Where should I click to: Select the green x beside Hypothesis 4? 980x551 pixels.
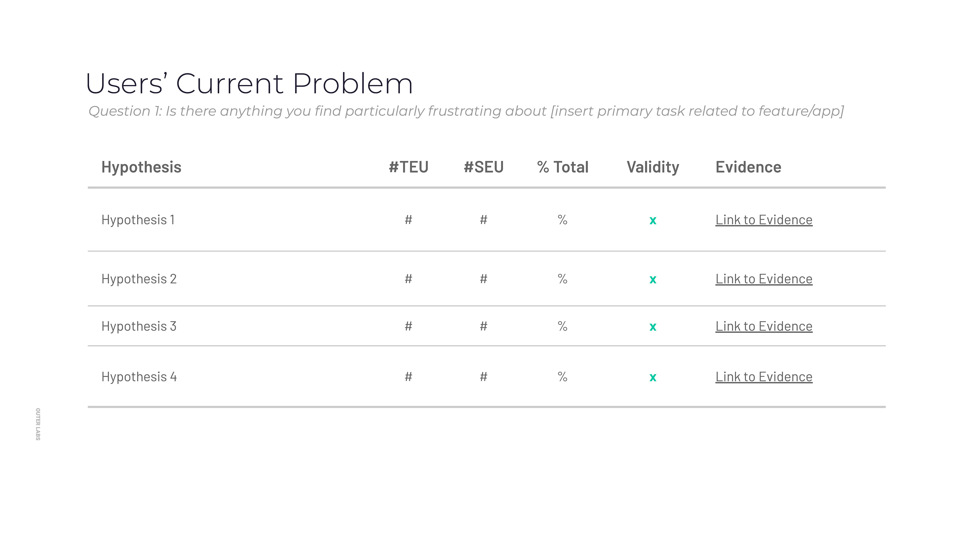click(653, 377)
